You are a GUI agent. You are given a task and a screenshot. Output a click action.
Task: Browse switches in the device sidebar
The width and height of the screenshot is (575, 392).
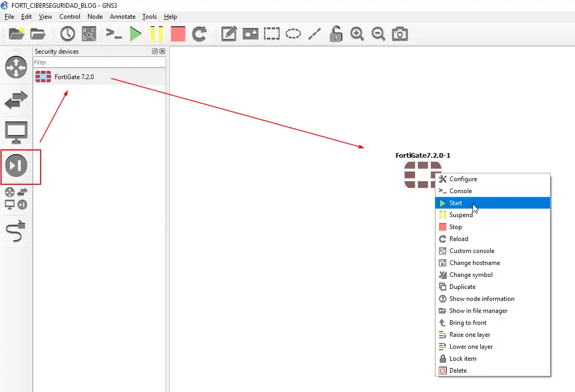pyautogui.click(x=16, y=100)
